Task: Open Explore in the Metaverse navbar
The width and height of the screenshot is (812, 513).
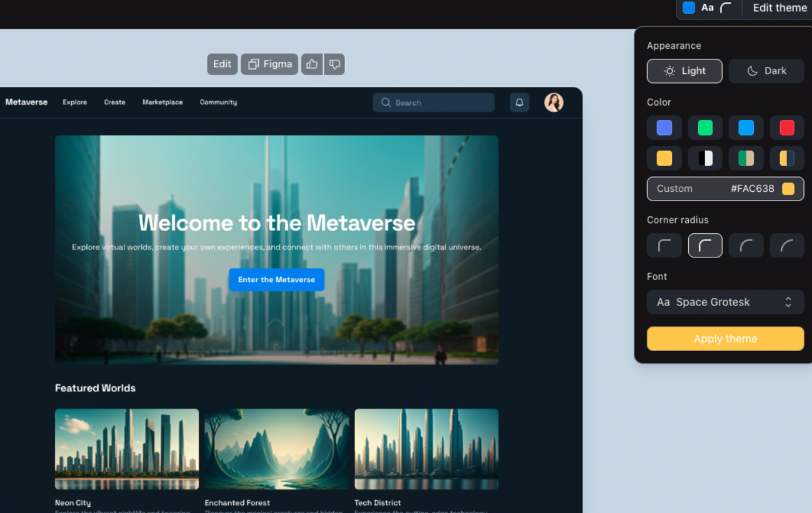Action: click(75, 102)
